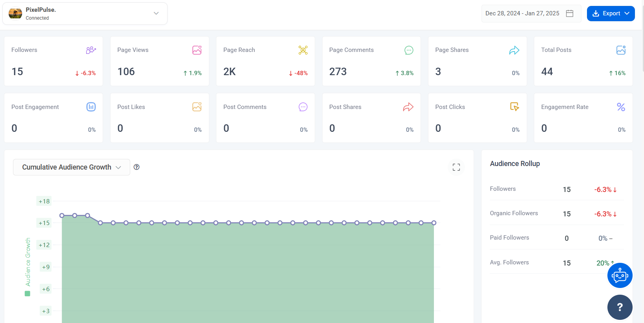Expand the chart to fullscreen

tap(456, 167)
